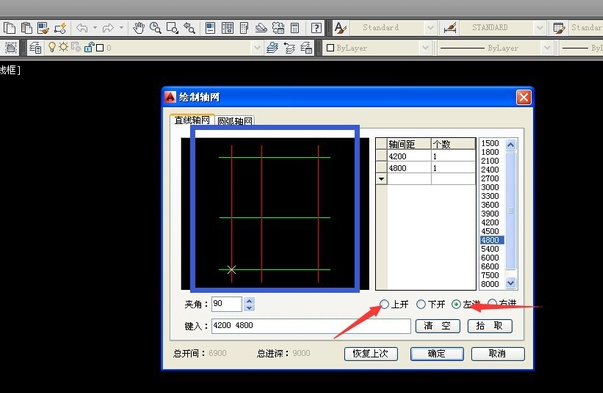Click the Make Object's Layer Current icon
This screenshot has height=393, width=603.
(x=272, y=48)
